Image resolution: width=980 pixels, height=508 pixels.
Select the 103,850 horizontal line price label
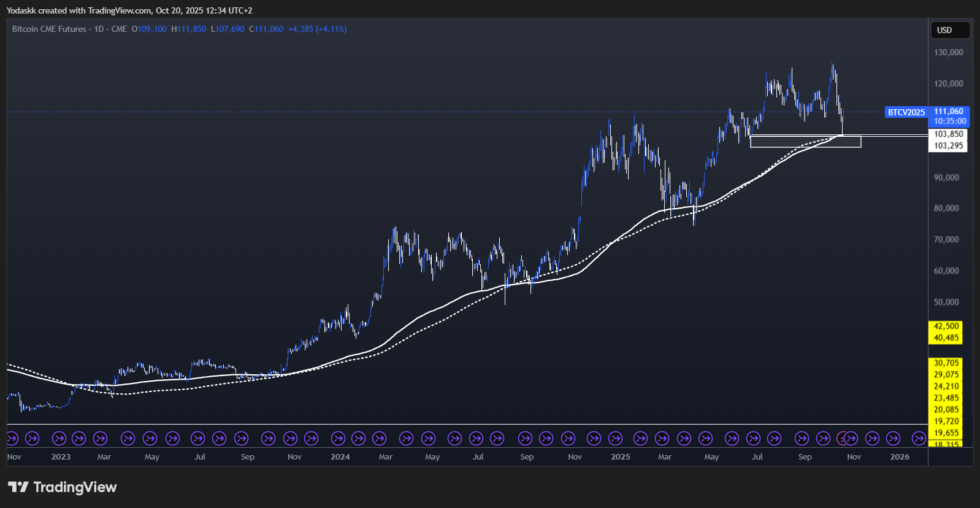pyautogui.click(x=948, y=134)
